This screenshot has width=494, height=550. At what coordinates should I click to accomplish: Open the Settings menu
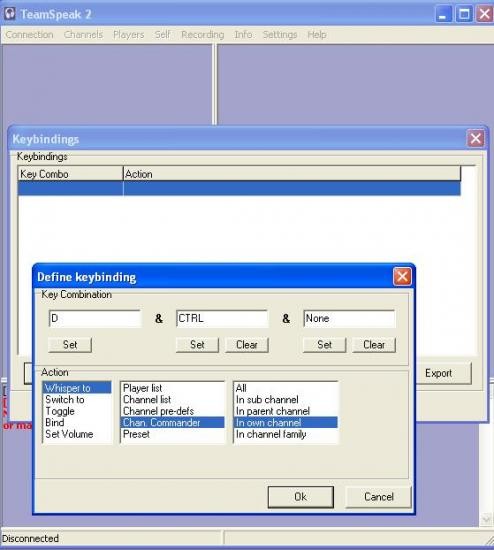point(280,34)
